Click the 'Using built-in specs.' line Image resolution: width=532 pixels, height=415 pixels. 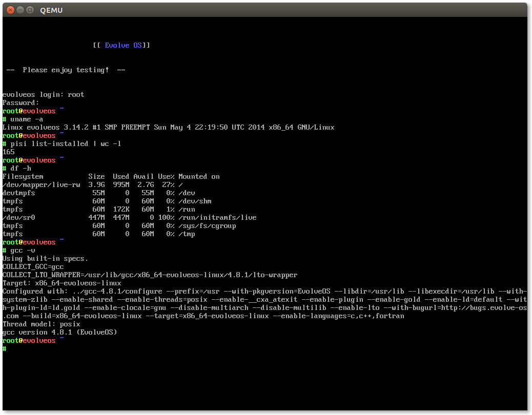click(x=45, y=259)
